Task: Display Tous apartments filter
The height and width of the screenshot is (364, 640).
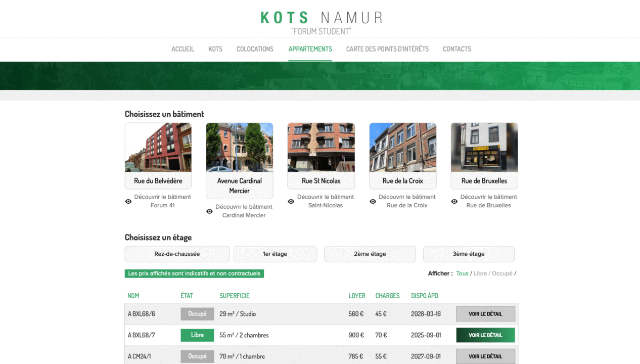Action: pos(462,274)
